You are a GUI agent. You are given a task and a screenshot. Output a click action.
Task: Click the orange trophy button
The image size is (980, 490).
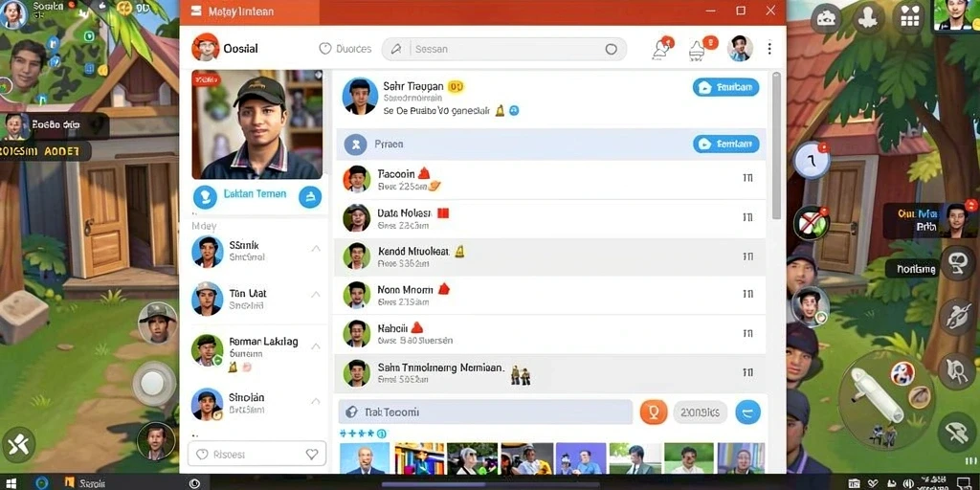pyautogui.click(x=654, y=412)
